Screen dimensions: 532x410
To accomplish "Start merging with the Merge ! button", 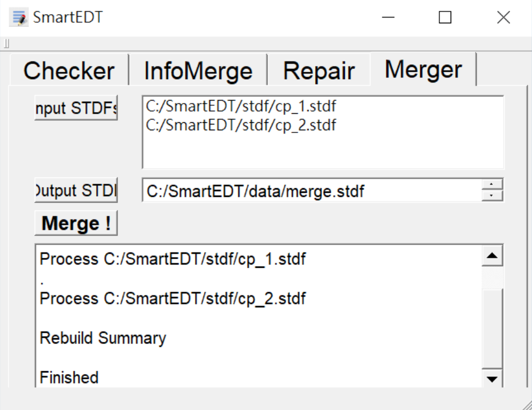I will click(x=76, y=223).
